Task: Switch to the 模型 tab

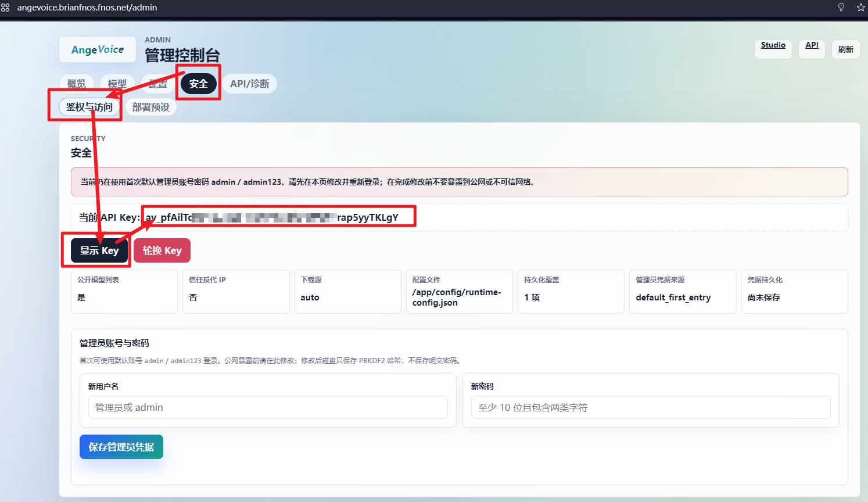Action: pos(117,84)
